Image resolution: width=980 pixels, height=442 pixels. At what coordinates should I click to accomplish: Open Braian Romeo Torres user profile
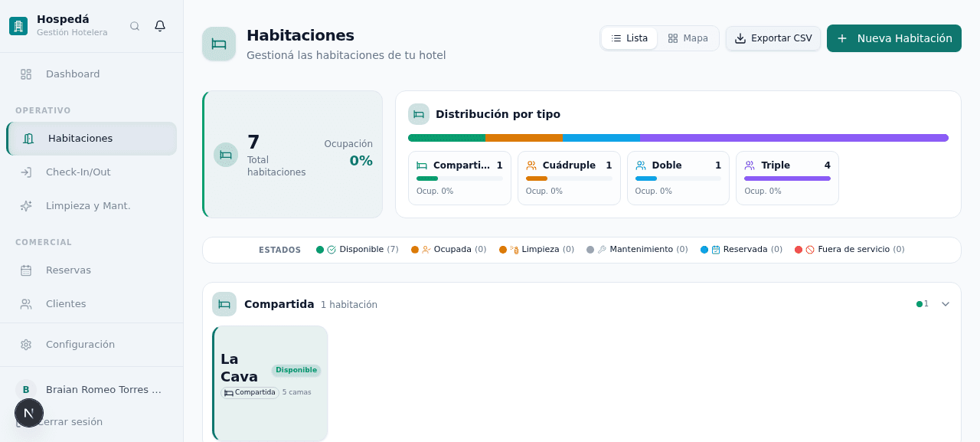coord(92,390)
